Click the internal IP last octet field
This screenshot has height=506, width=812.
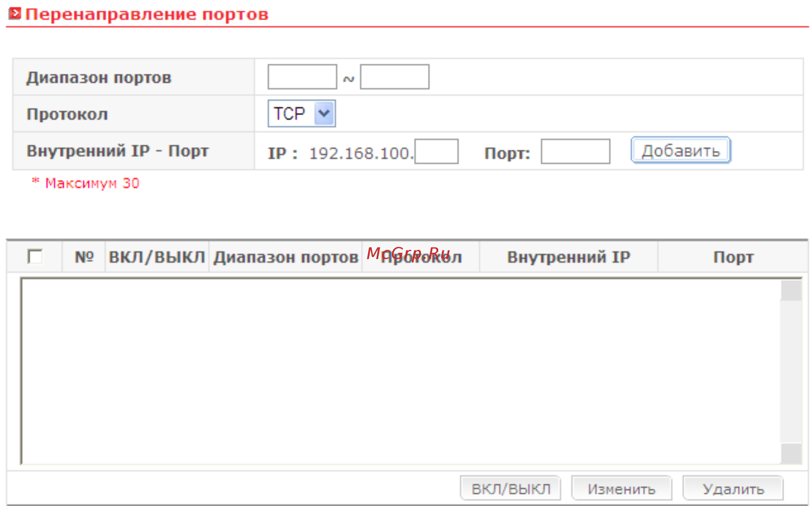[x=436, y=151]
